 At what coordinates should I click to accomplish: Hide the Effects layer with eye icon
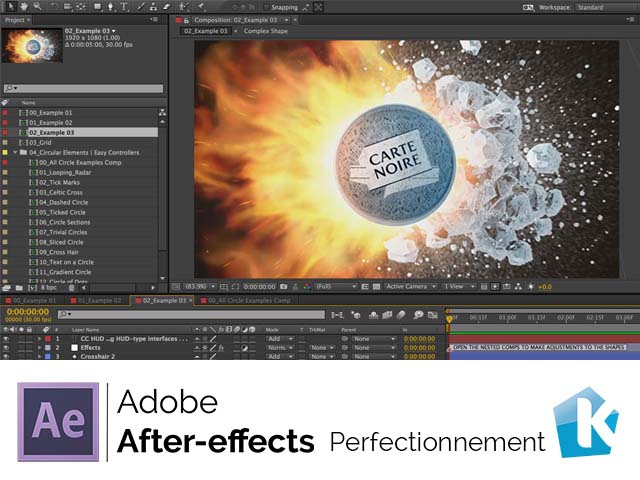coord(6,348)
